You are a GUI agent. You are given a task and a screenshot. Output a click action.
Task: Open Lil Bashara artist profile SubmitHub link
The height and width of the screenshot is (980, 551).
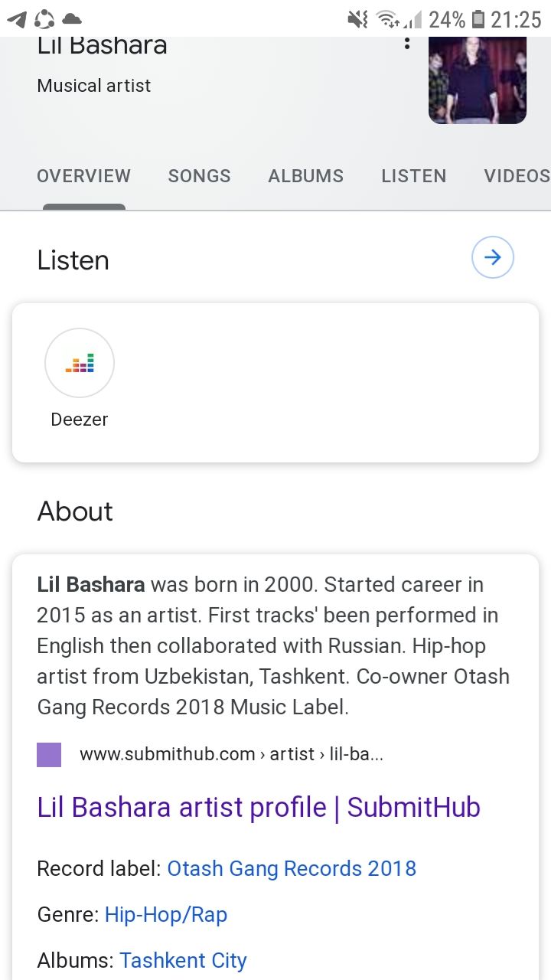tap(259, 807)
